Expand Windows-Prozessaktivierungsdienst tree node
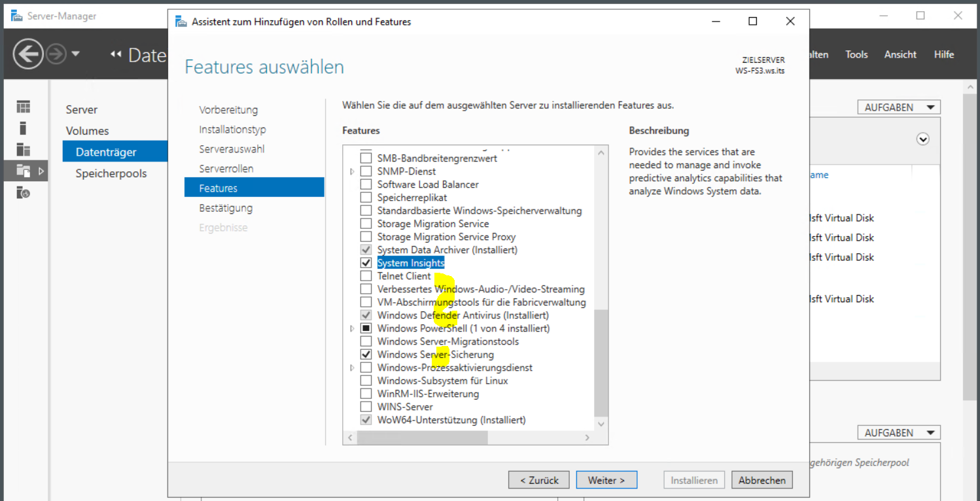This screenshot has height=501, width=980. pos(352,368)
